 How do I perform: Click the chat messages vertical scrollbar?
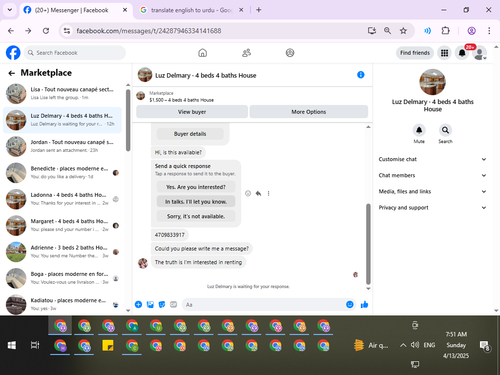(x=368, y=243)
